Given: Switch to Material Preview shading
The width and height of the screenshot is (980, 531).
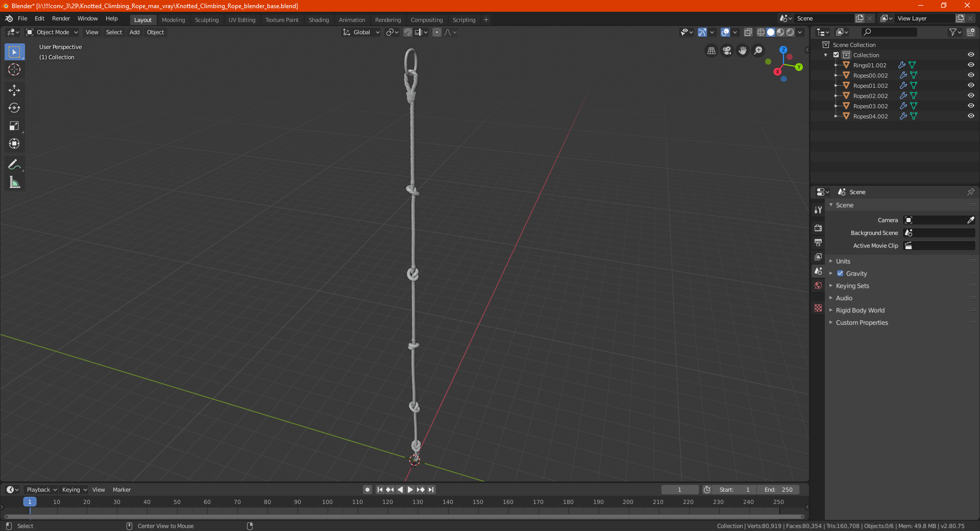Looking at the screenshot, I should [780, 32].
